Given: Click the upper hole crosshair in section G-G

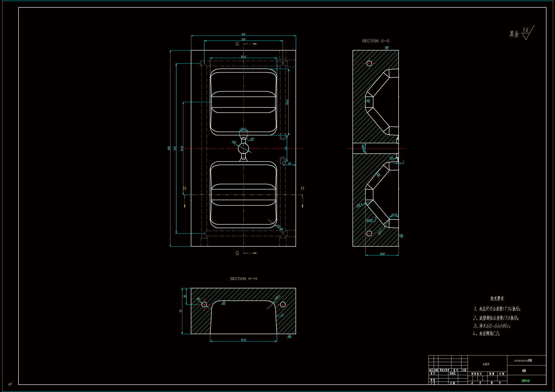Looking at the screenshot, I should pyautogui.click(x=369, y=63).
